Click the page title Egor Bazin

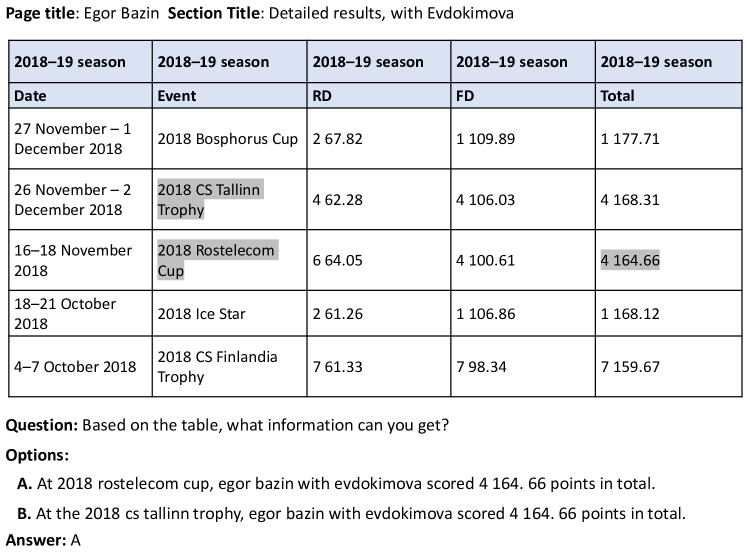tap(121, 13)
